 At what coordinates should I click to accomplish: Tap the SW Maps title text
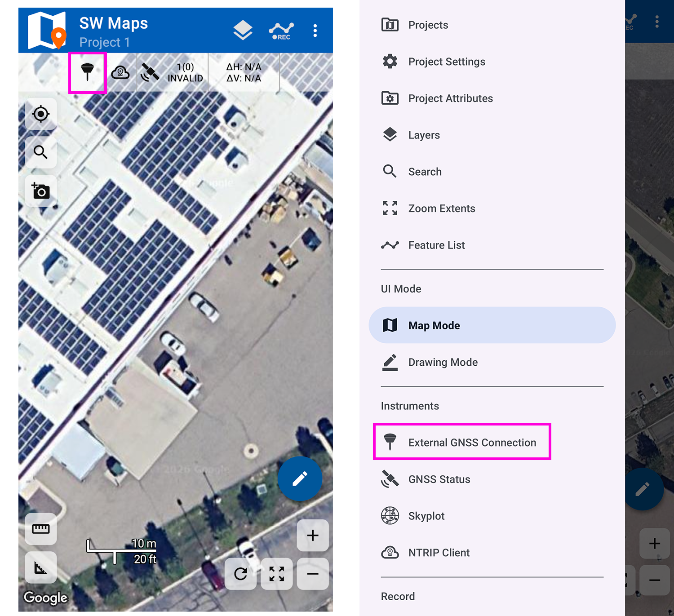114,23
